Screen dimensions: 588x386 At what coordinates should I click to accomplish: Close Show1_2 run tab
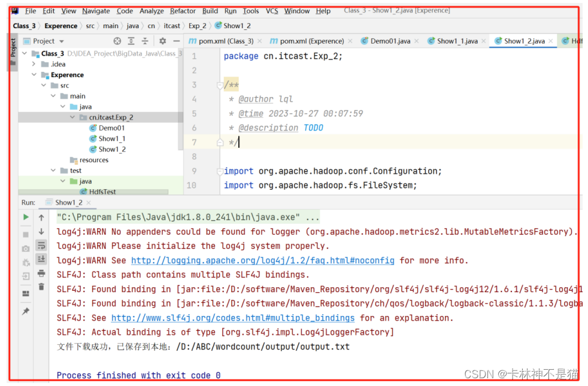pyautogui.click(x=89, y=202)
